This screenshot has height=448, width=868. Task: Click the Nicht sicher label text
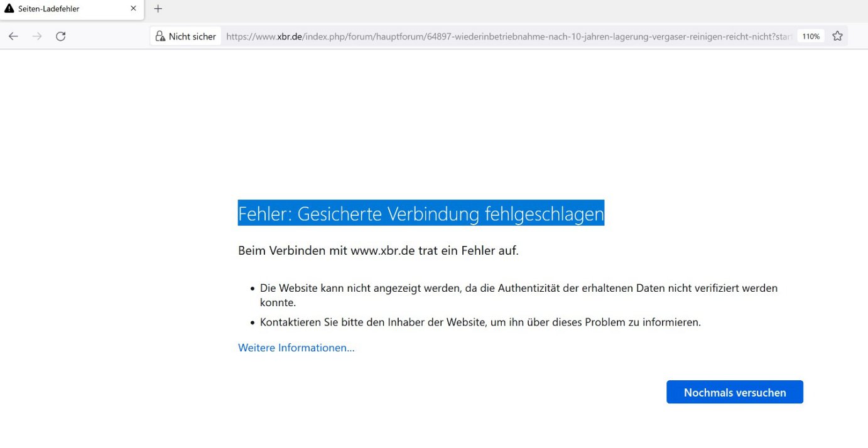[x=190, y=36]
